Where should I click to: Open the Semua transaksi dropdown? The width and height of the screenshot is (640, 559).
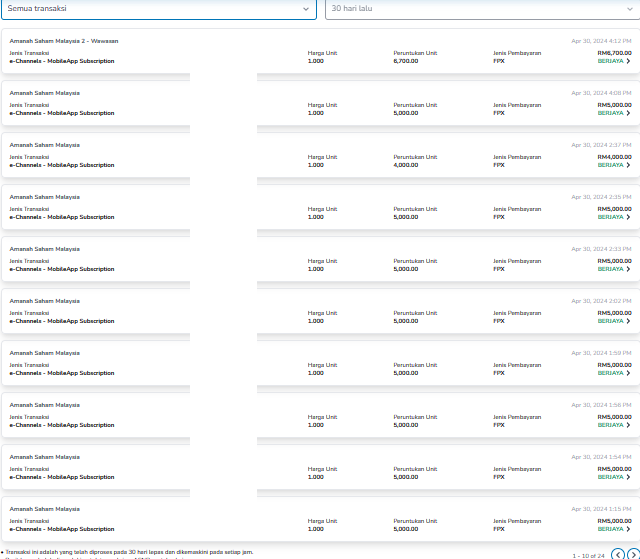point(159,9)
